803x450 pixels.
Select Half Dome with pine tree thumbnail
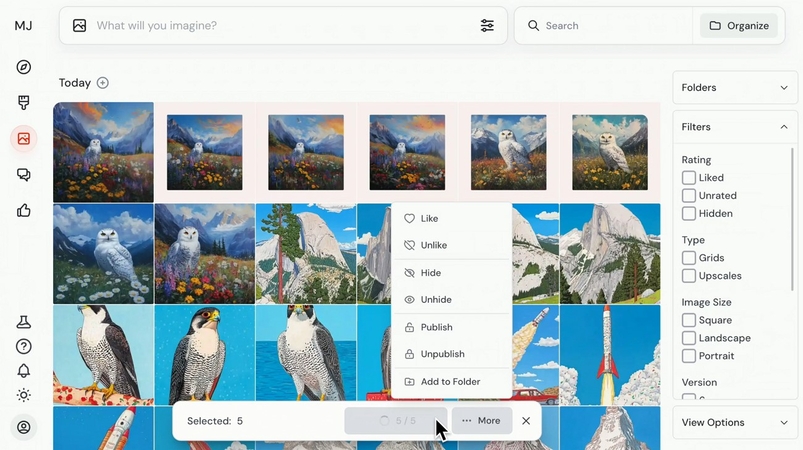pyautogui.click(x=306, y=254)
